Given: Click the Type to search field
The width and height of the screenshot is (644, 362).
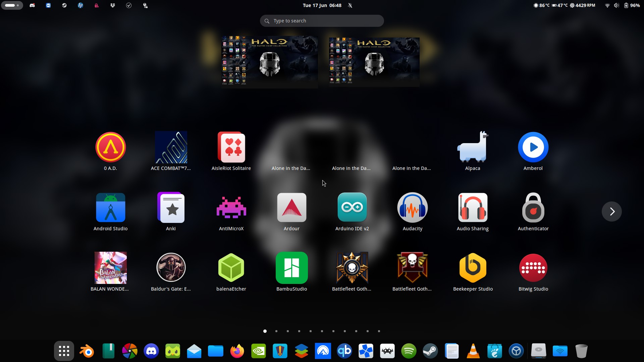Looking at the screenshot, I should pyautogui.click(x=322, y=20).
